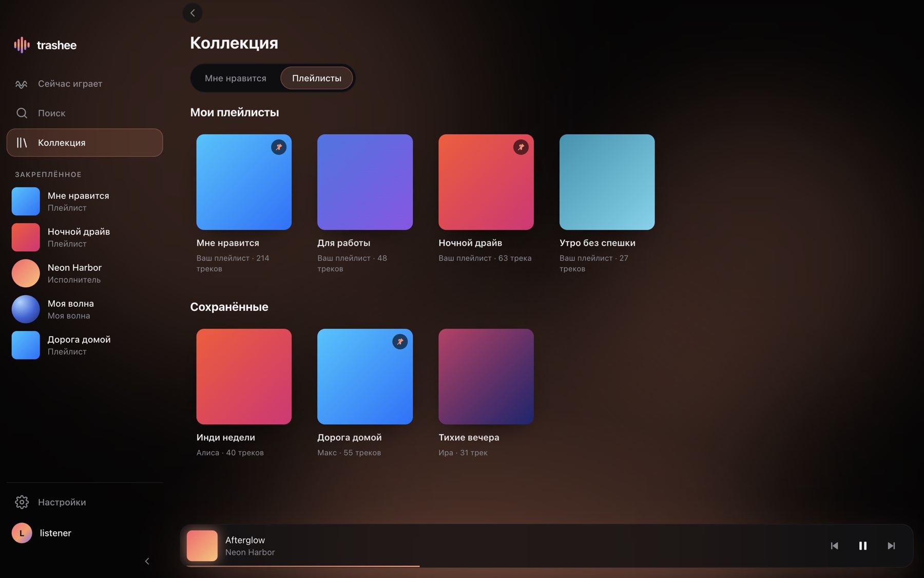Click the Afterglow track title

[x=245, y=540]
